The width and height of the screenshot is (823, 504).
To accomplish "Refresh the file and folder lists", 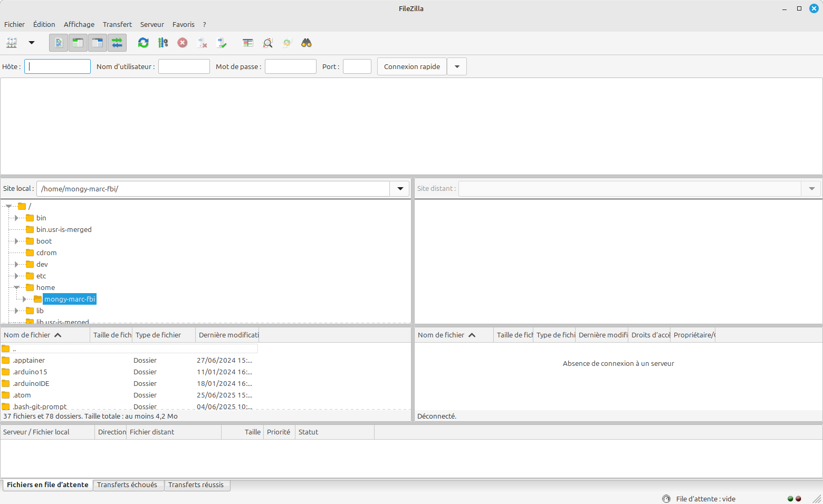I will (143, 43).
